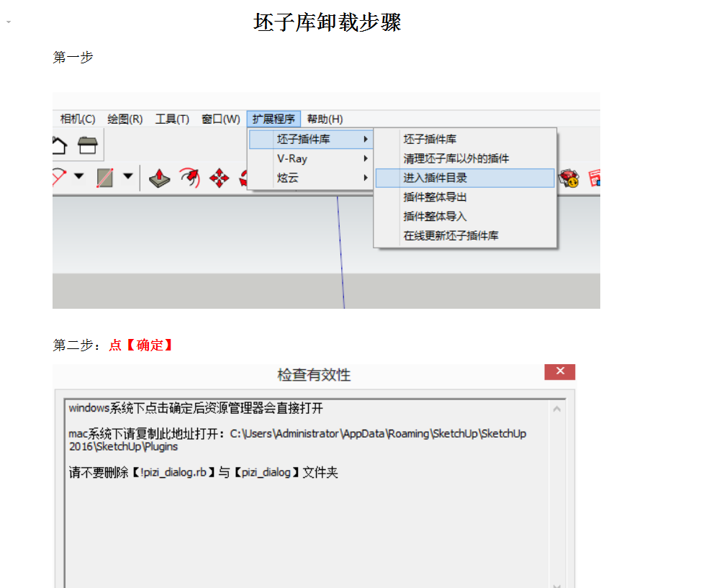
Task: Open the 绘图(R) menu
Action: tap(125, 119)
